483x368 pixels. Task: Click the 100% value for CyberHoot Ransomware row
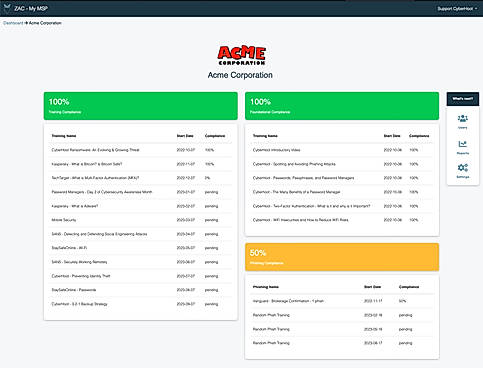pos(209,150)
